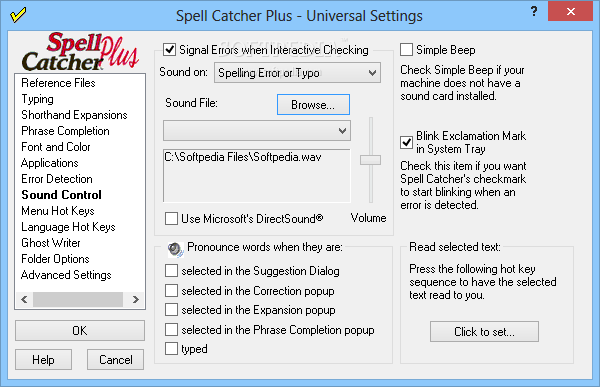Open Phrase Completion settings
This screenshot has height=387, width=600.
[65, 131]
